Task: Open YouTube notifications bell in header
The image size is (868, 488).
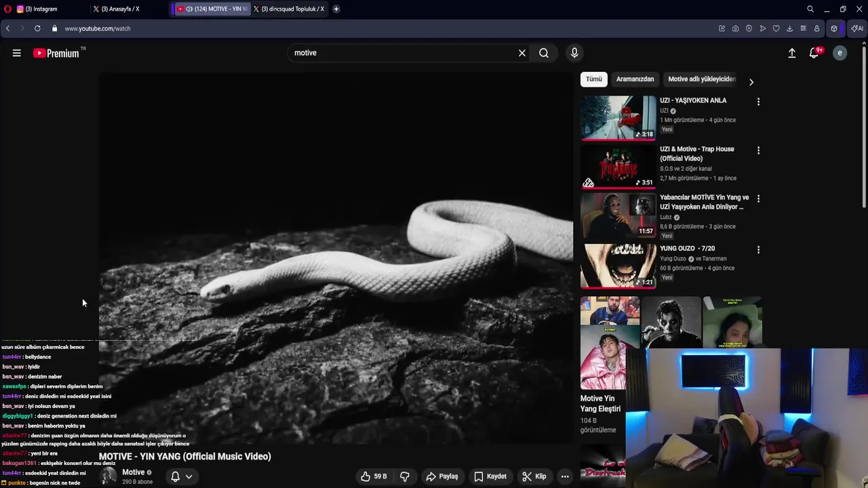Action: pyautogui.click(x=814, y=53)
